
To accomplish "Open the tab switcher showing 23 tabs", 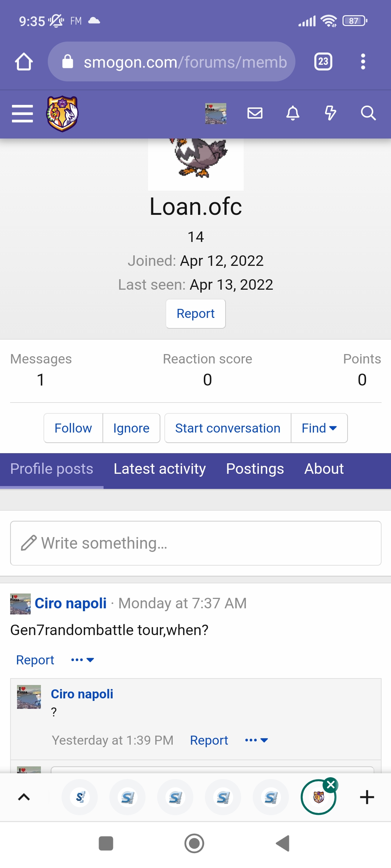I will (x=323, y=62).
